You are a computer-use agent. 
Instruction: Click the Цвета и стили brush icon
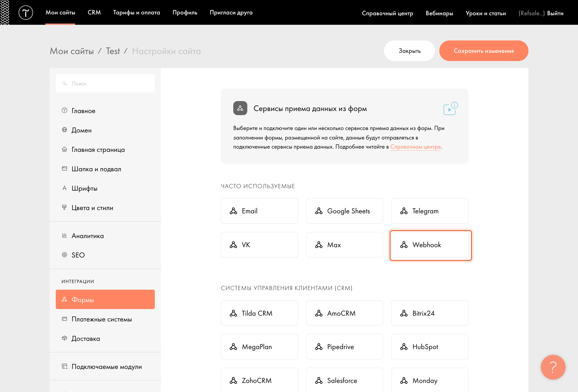pos(64,207)
